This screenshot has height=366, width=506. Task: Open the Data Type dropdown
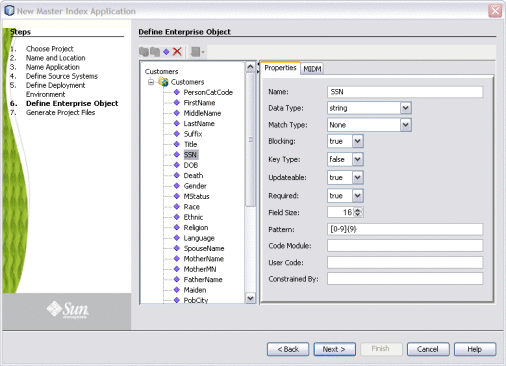click(x=405, y=108)
